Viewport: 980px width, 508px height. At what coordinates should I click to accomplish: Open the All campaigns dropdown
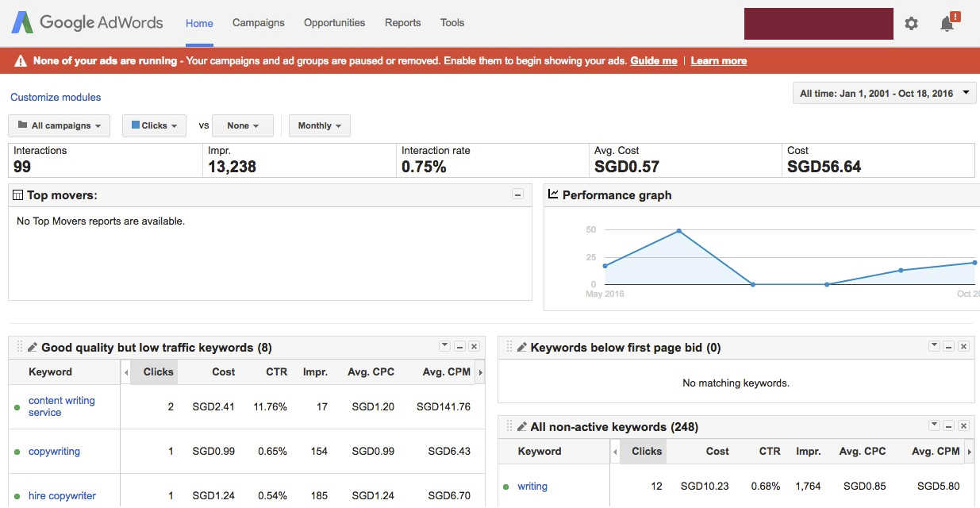(x=60, y=125)
